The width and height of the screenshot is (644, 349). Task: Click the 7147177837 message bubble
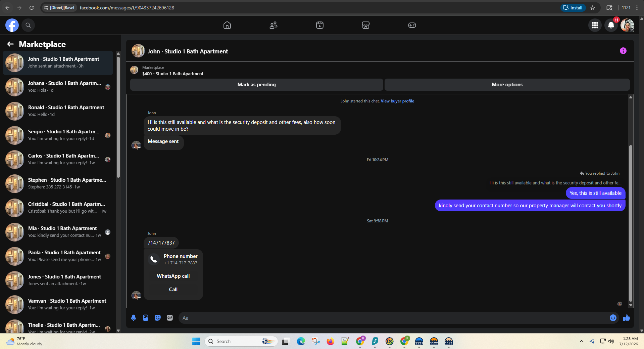(x=161, y=243)
